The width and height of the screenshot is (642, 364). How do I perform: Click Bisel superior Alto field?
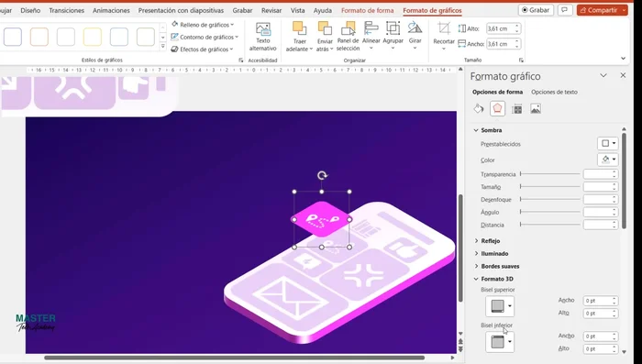(x=600, y=314)
